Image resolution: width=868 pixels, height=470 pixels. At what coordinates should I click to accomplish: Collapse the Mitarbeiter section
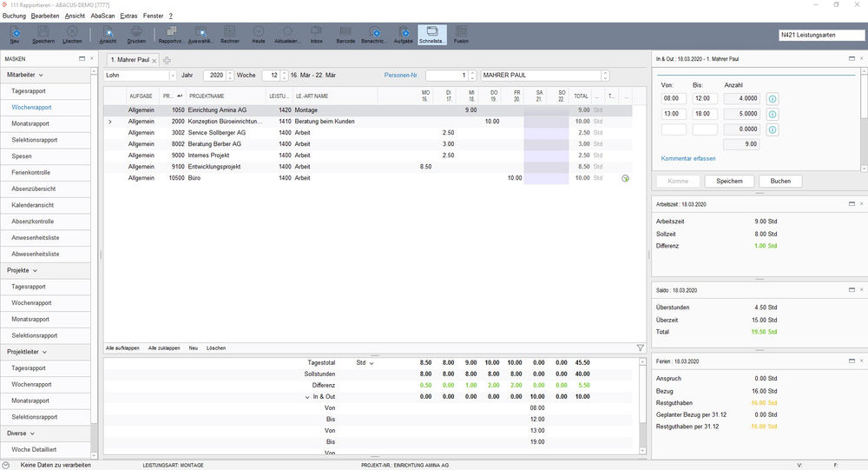[x=41, y=75]
